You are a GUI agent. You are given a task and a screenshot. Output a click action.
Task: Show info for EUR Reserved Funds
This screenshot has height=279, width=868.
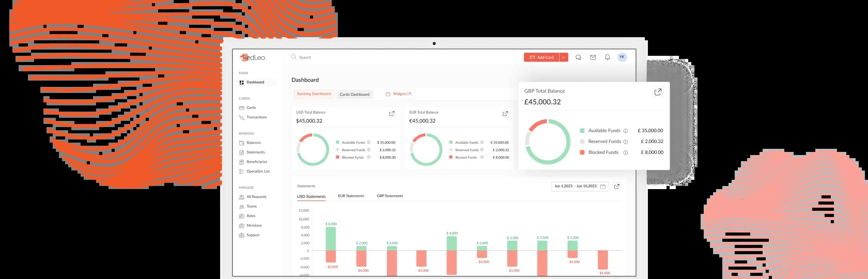482,150
